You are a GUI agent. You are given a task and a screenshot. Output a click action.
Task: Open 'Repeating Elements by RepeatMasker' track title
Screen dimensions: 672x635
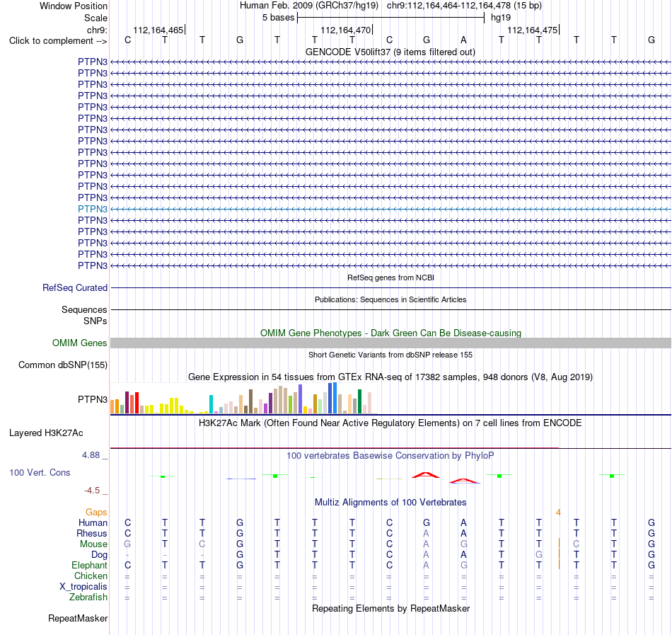tap(390, 609)
